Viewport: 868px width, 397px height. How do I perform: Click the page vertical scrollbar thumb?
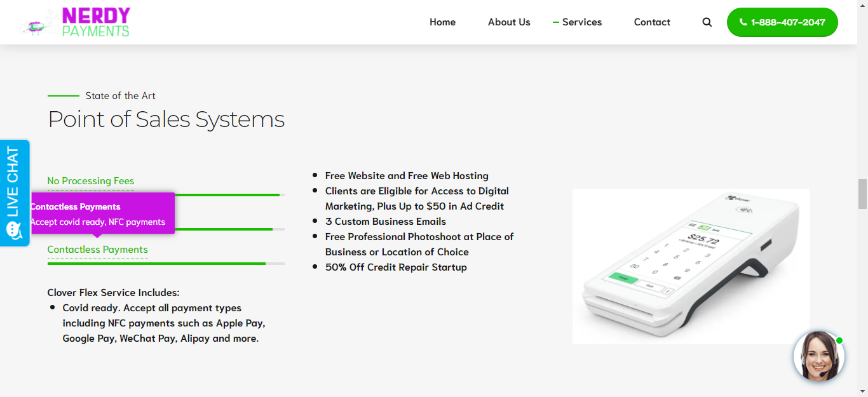tap(862, 194)
